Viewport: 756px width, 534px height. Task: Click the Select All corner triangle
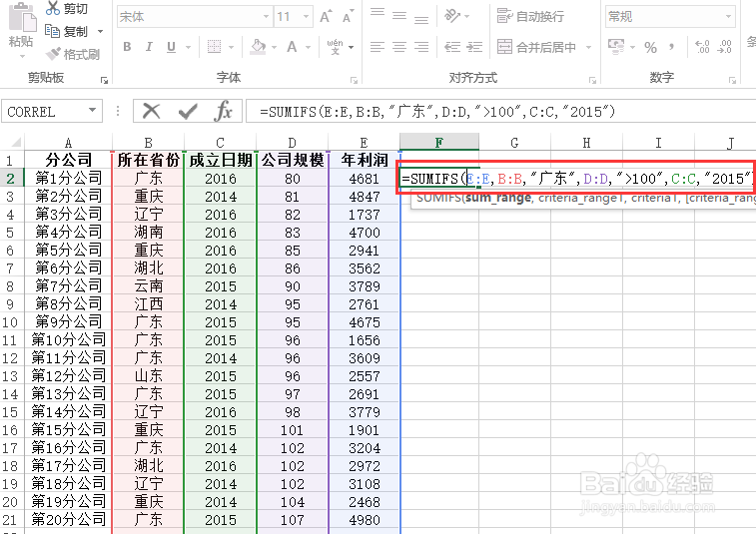(16, 142)
